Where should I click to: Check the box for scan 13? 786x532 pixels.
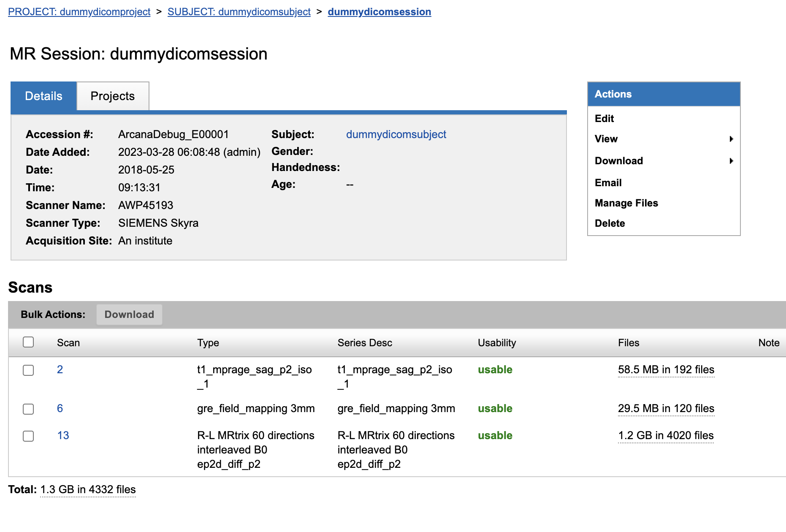click(28, 436)
